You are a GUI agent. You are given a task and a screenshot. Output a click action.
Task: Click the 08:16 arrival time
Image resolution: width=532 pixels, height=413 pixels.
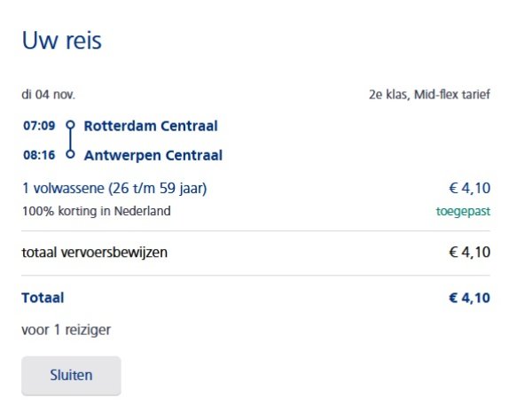pos(39,155)
